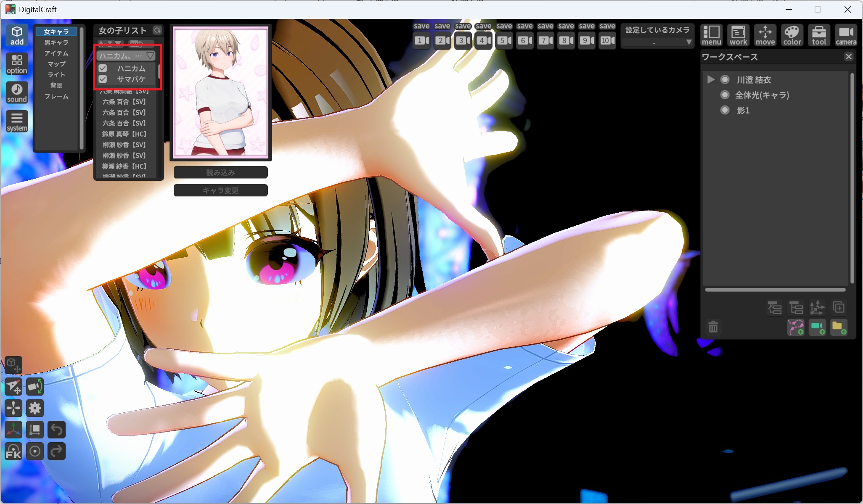Uncheck the ハニカム filter checkbox
The image size is (863, 504).
(103, 68)
